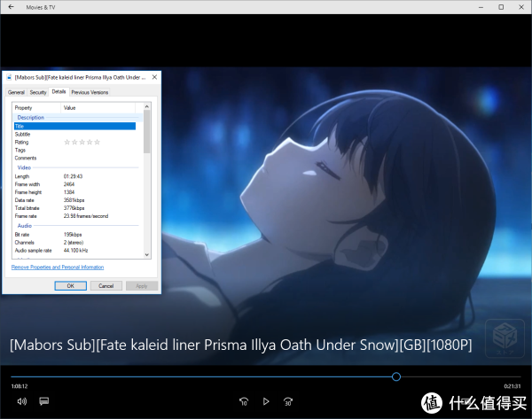Select the Subtitle property row
This screenshot has width=532, height=419.
coord(74,135)
